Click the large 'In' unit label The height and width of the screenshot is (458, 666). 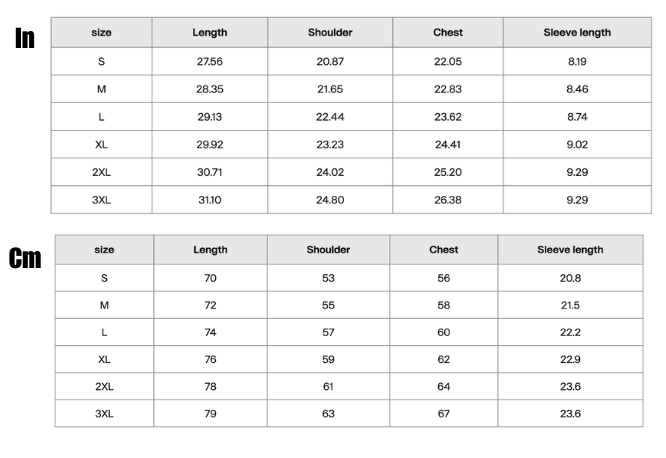(25, 38)
